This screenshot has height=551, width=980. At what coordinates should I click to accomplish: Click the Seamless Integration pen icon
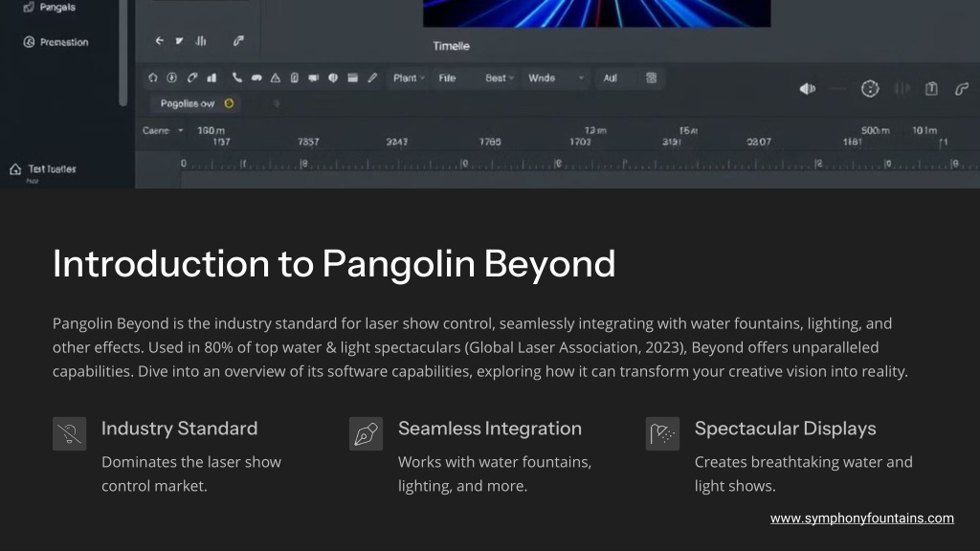[x=366, y=433]
